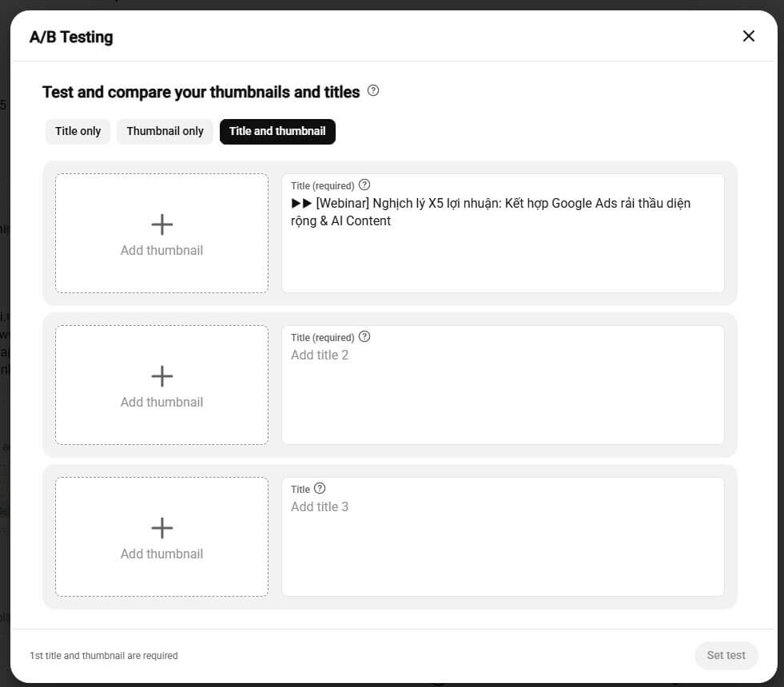
Task: Edit the first title containing '[Webinar]'
Action: [503, 233]
